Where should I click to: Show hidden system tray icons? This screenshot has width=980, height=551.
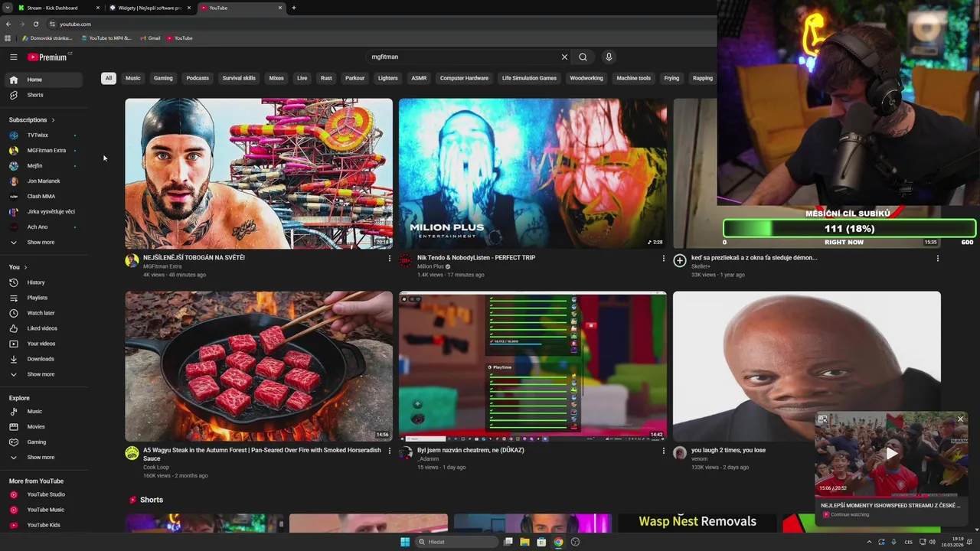869,542
